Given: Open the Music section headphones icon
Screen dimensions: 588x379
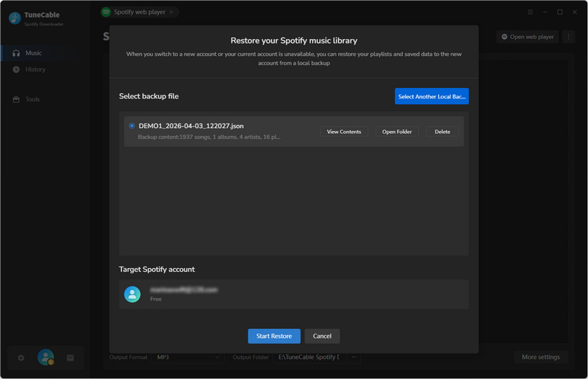Looking at the screenshot, I should [16, 53].
